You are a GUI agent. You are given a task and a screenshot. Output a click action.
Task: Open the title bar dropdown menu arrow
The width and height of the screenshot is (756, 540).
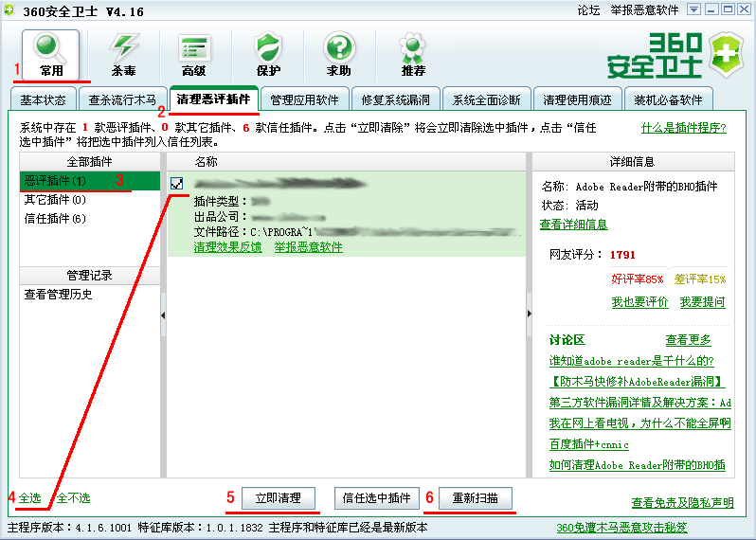coord(693,9)
